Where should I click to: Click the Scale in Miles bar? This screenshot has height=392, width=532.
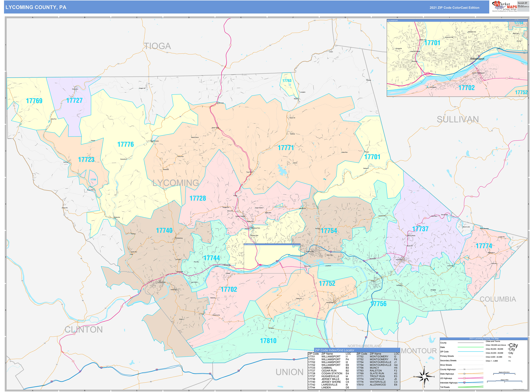504,381
